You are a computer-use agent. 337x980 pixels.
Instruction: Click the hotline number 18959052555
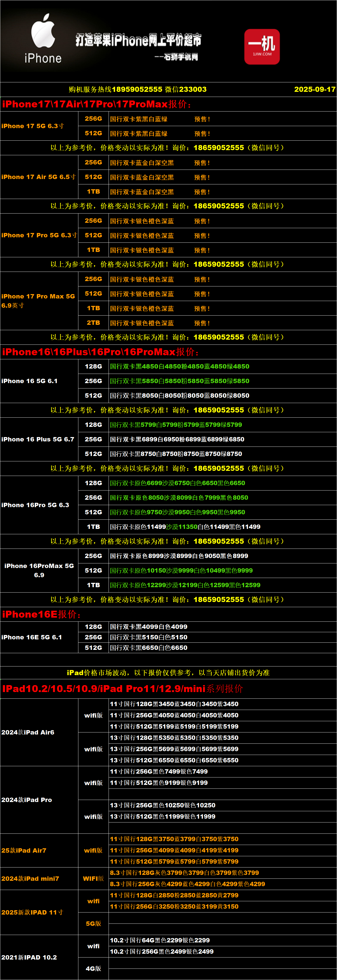(x=137, y=90)
